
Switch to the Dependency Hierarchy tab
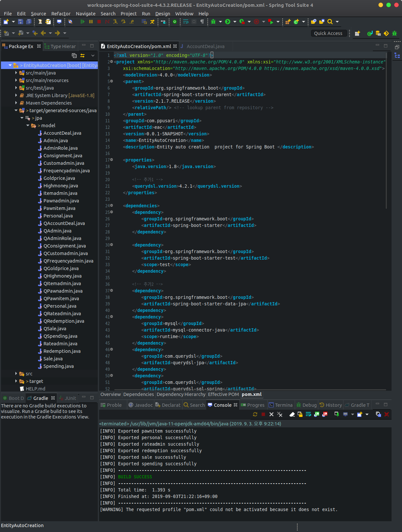[x=181, y=394]
